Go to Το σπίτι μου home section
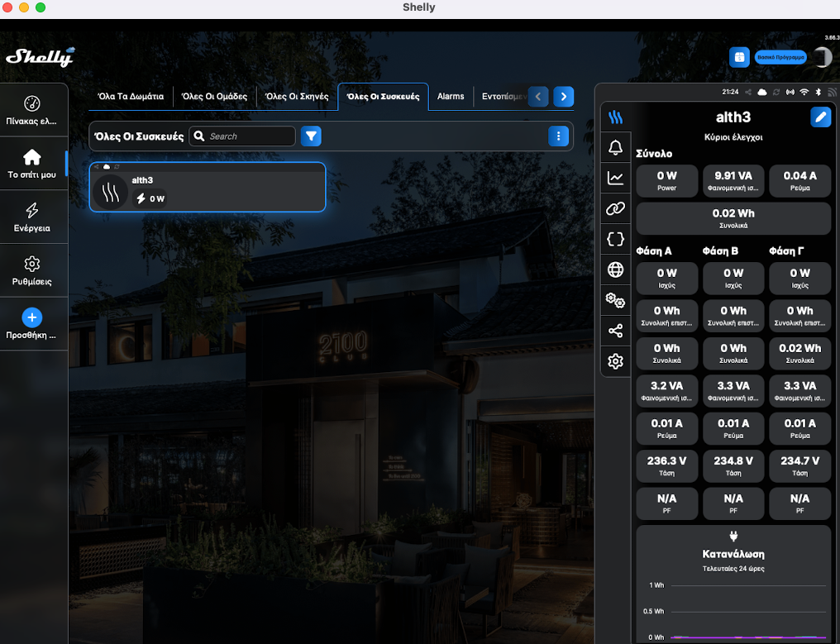Screen dimensions: 840x644 (32, 164)
